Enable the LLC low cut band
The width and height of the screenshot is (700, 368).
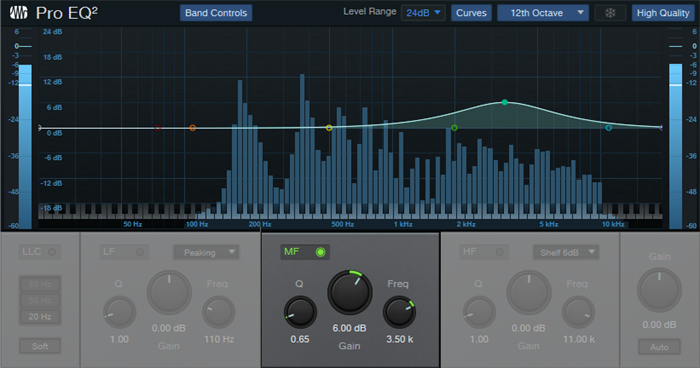pos(39,252)
